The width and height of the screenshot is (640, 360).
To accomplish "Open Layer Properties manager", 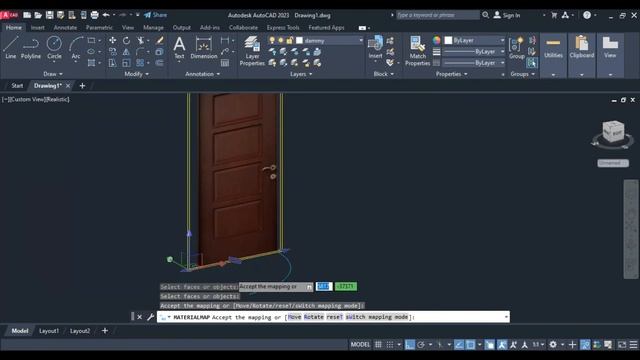I will pyautogui.click(x=252, y=51).
